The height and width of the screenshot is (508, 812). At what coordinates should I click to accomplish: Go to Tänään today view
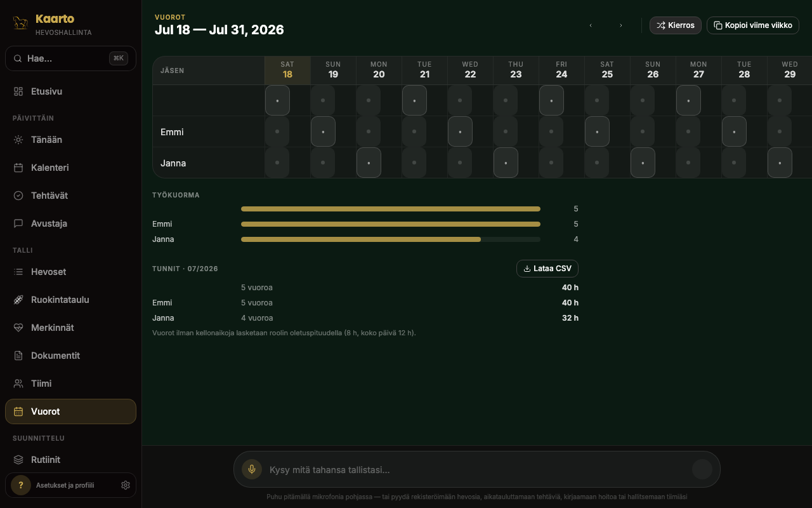70,140
